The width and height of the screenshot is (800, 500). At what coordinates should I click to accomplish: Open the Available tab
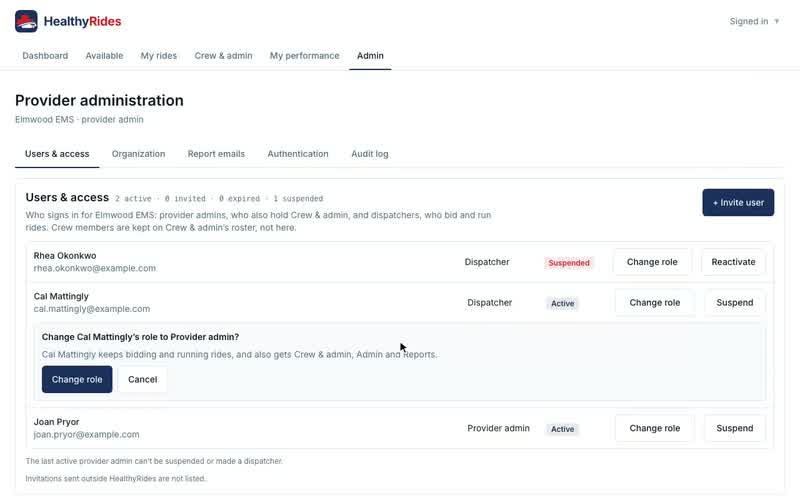(x=104, y=56)
